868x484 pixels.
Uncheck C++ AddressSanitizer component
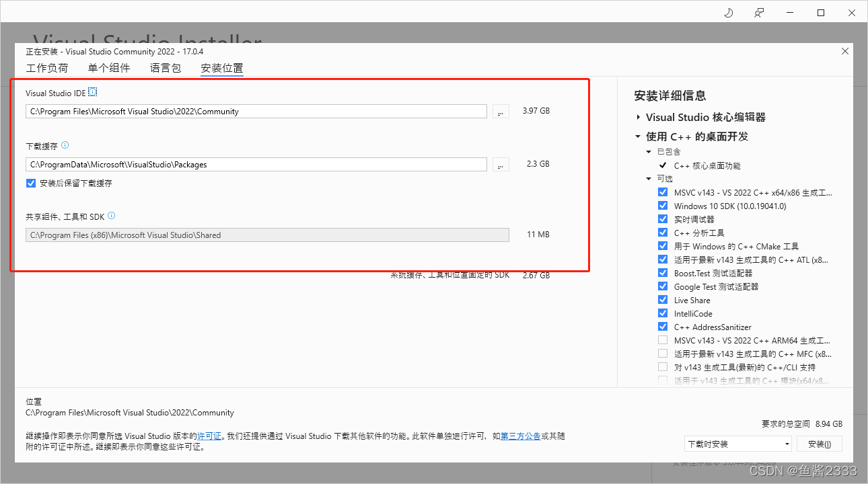(663, 327)
